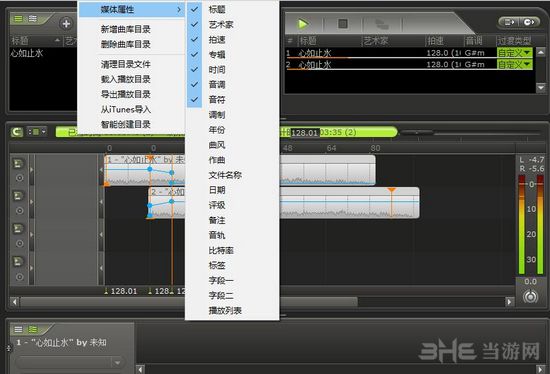The image size is (550, 374).
Task: Click the greyed icon right of stop button
Action: pyautogui.click(x=382, y=24)
